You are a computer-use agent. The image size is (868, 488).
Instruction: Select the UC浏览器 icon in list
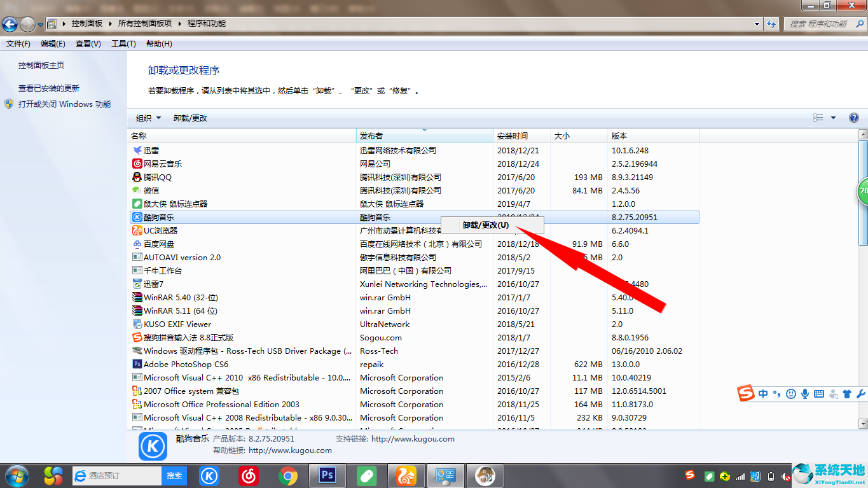click(x=137, y=230)
